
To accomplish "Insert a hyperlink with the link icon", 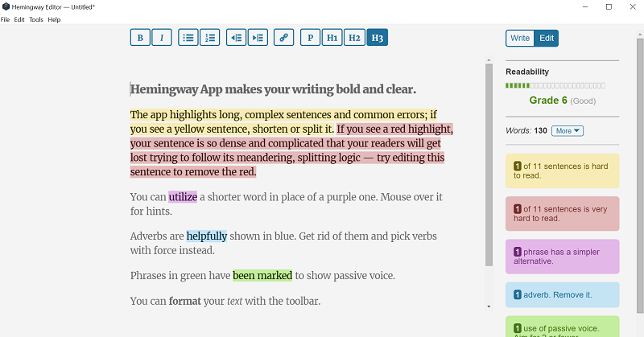I will [x=283, y=38].
